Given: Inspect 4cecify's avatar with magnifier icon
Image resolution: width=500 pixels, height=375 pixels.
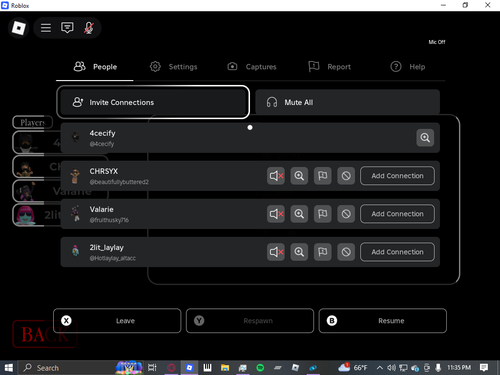Looking at the screenshot, I should click(425, 138).
